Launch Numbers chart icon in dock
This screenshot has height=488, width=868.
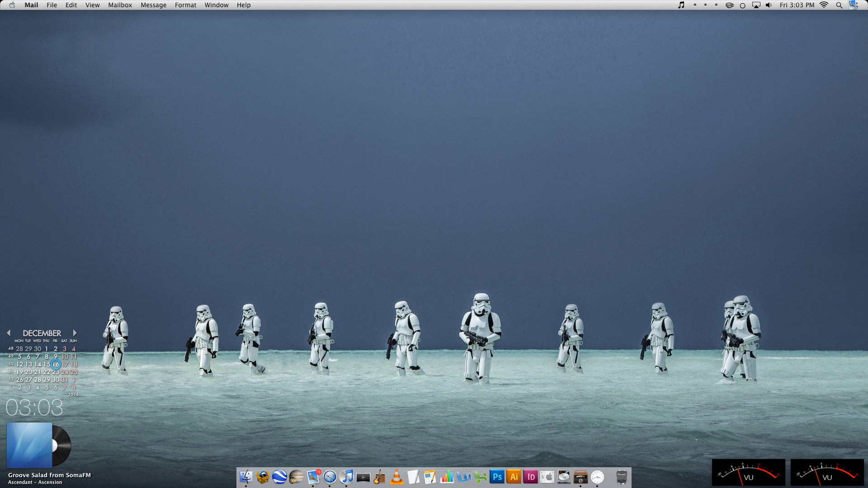447,477
